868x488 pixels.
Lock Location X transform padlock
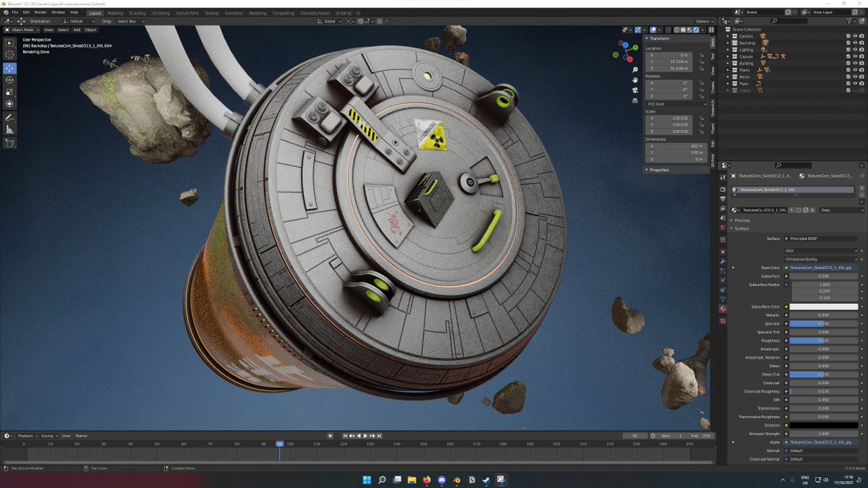[700, 55]
